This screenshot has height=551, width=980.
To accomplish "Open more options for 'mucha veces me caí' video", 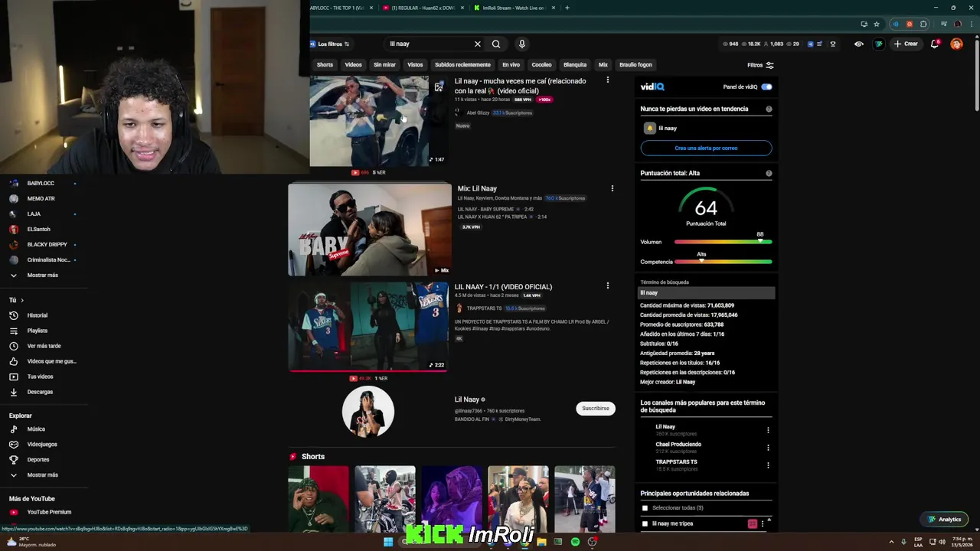I will click(608, 80).
